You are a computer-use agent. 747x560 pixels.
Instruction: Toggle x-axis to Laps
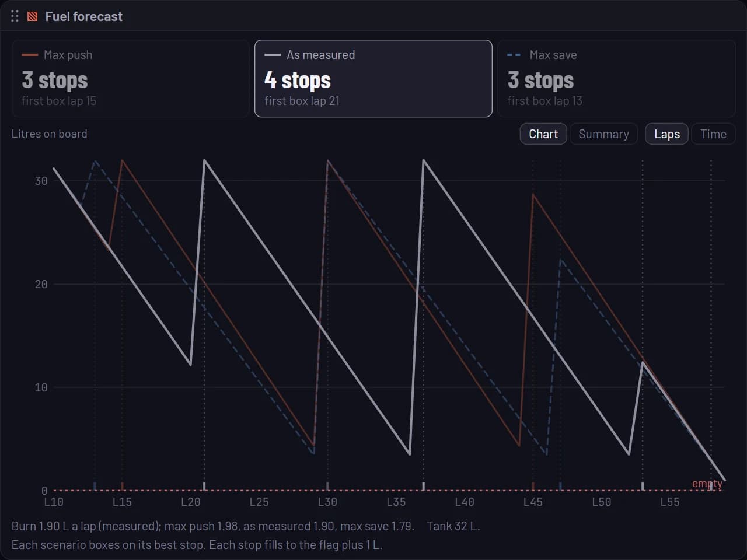(667, 134)
